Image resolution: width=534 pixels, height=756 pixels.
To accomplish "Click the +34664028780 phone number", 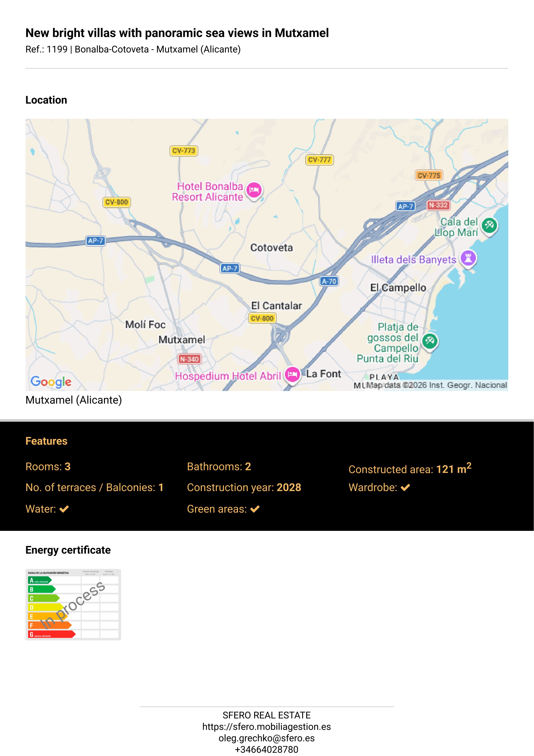I will [x=267, y=749].
